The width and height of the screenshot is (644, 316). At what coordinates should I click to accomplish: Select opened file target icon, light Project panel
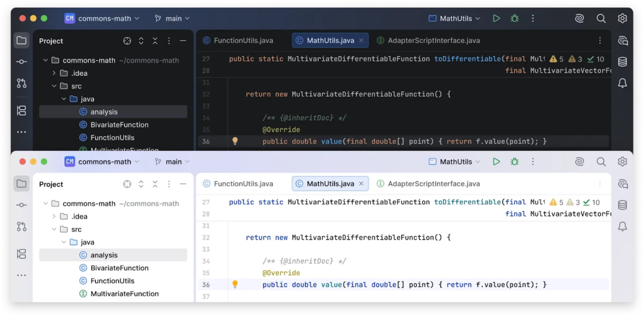128,184
